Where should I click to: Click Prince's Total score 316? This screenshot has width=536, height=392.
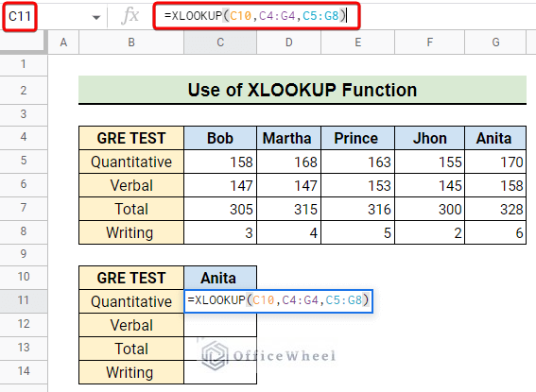pos(358,209)
